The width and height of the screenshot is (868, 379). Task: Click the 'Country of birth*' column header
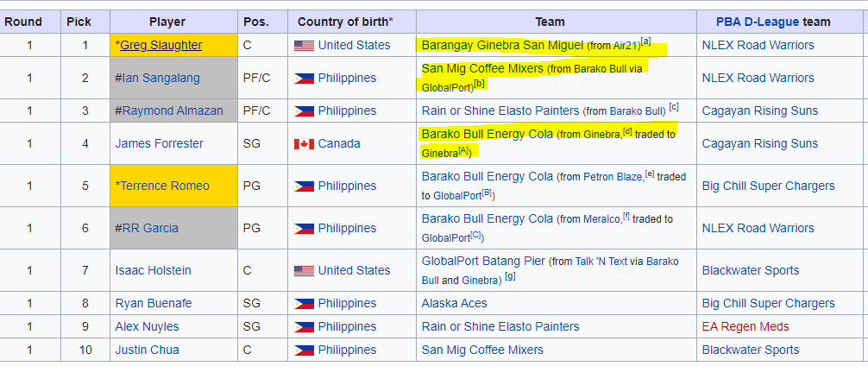(x=352, y=22)
